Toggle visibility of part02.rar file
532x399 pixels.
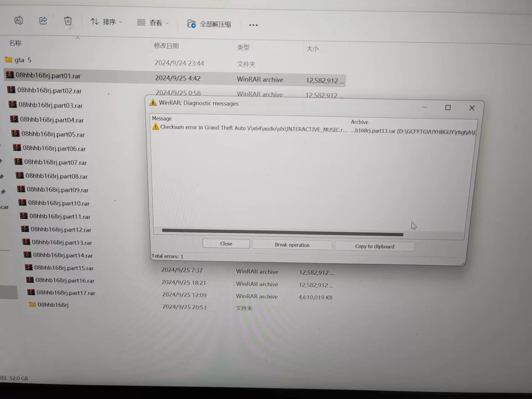click(x=49, y=91)
